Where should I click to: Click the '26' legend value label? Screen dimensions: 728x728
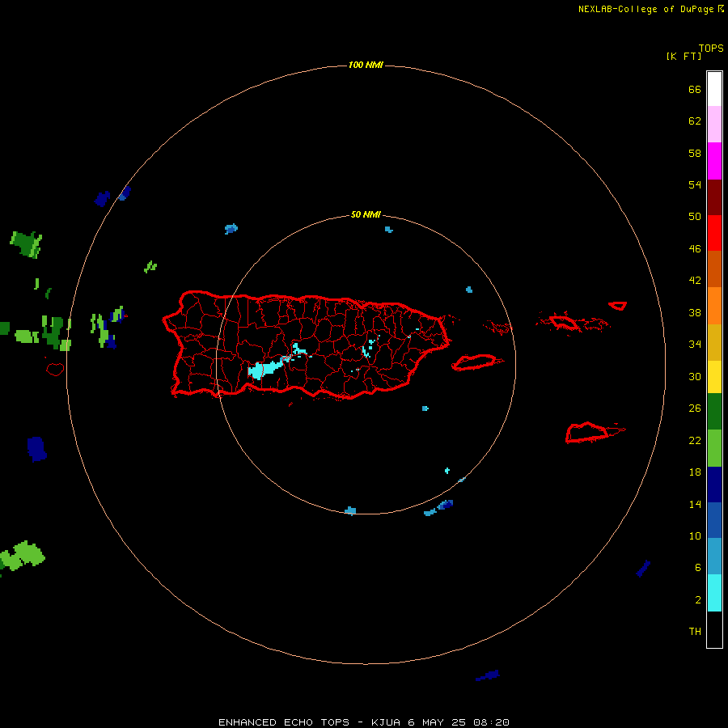[x=695, y=408]
